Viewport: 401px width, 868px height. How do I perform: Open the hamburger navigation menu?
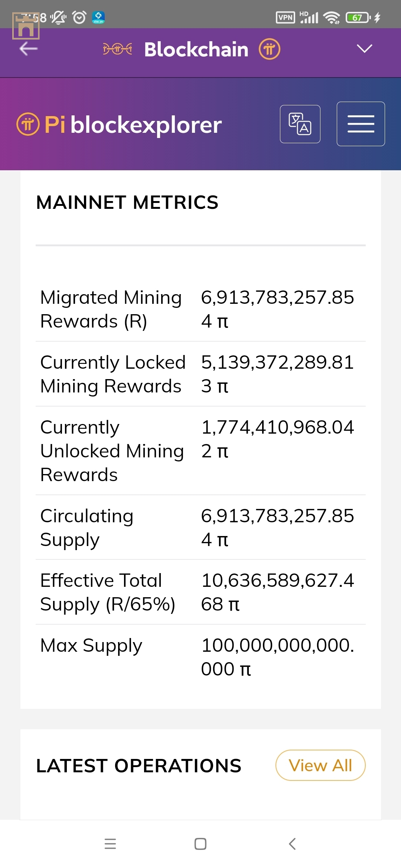[361, 124]
